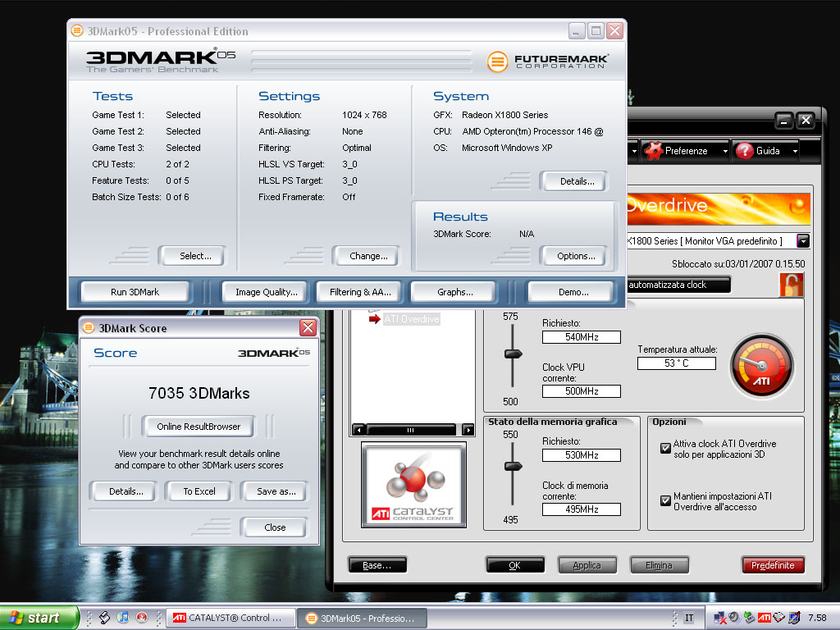Export score To Excel

(199, 491)
